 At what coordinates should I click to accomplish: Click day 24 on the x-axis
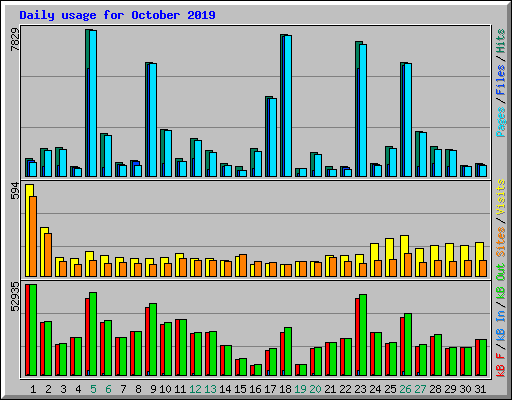(x=375, y=389)
